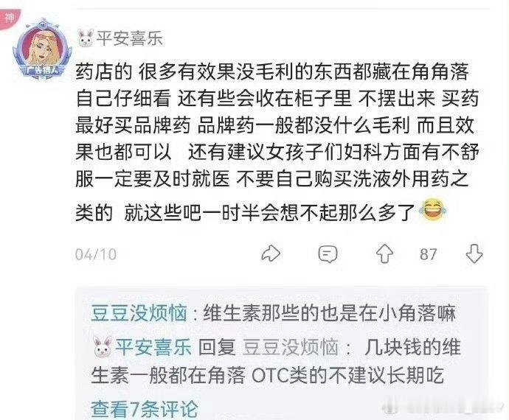Click the 广告猎人 badge on avatar frame
Viewport: 509px width, 420px height.
point(43,70)
